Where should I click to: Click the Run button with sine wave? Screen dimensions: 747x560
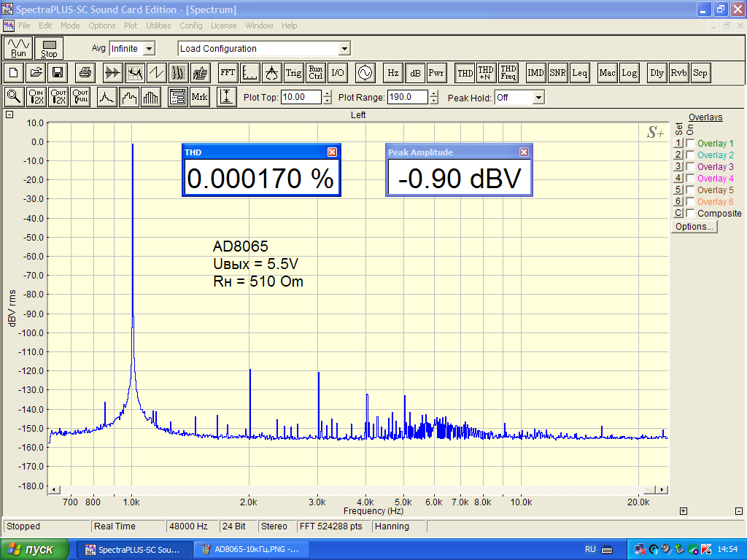click(19, 49)
